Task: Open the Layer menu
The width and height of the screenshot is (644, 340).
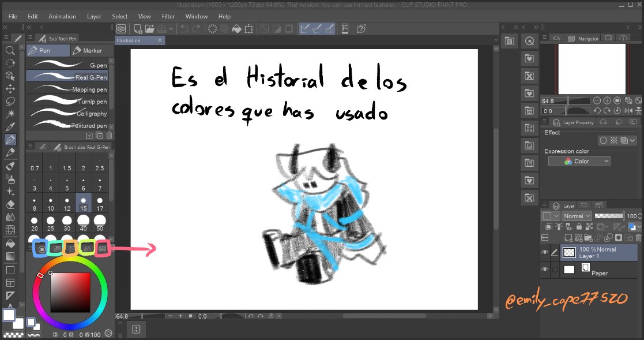Action: point(94,16)
